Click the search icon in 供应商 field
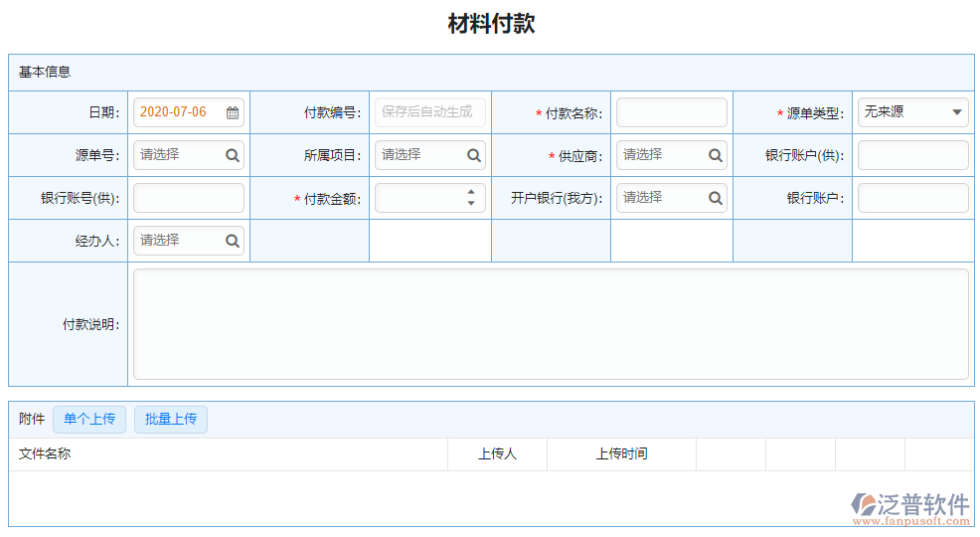This screenshot has height=537, width=980. pyautogui.click(x=716, y=155)
